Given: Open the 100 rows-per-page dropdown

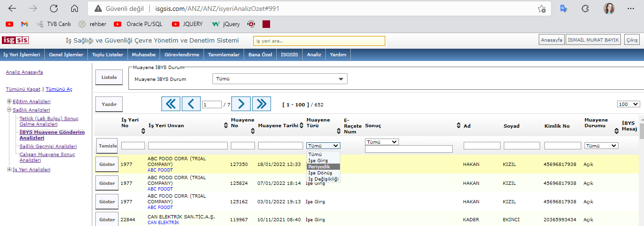Looking at the screenshot, I should click(x=628, y=104).
